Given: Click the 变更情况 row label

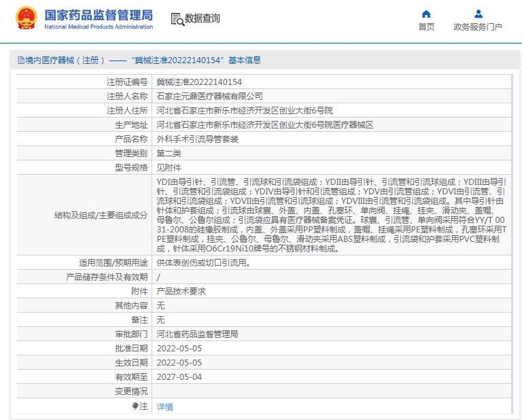Looking at the screenshot, I should coord(131,391).
